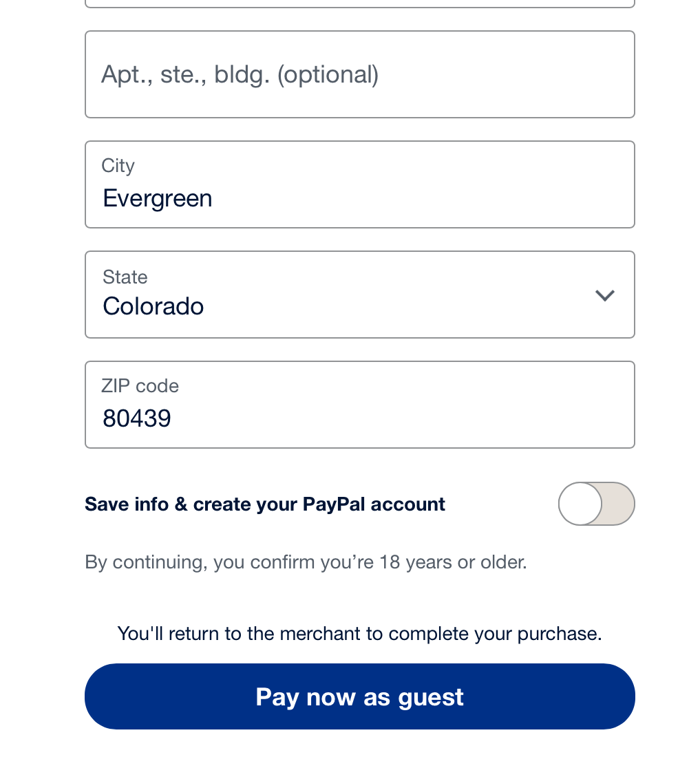Image resolution: width=700 pixels, height=757 pixels.
Task: Click the 18 years or older notice
Action: click(x=306, y=562)
